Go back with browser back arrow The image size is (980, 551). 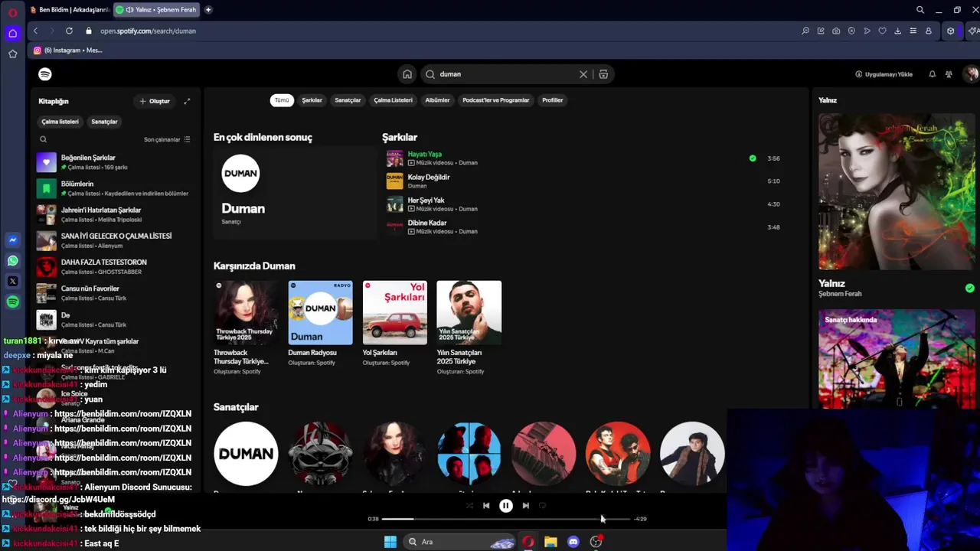point(35,31)
